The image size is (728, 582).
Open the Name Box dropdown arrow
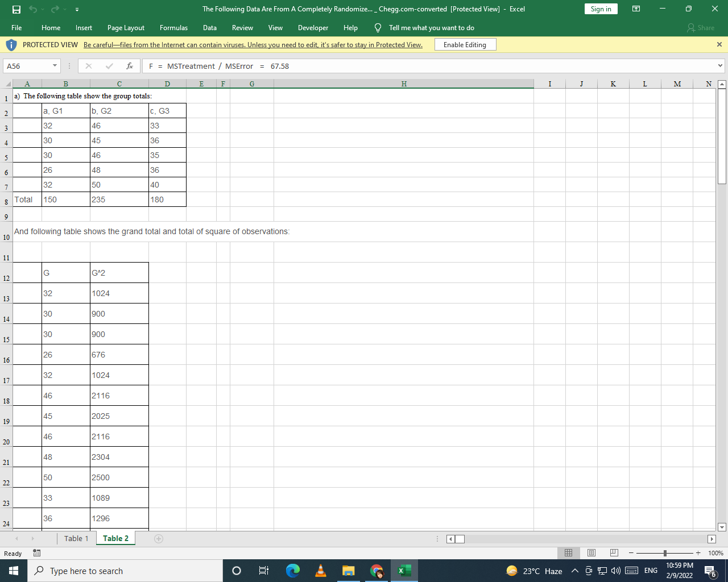[x=55, y=65]
